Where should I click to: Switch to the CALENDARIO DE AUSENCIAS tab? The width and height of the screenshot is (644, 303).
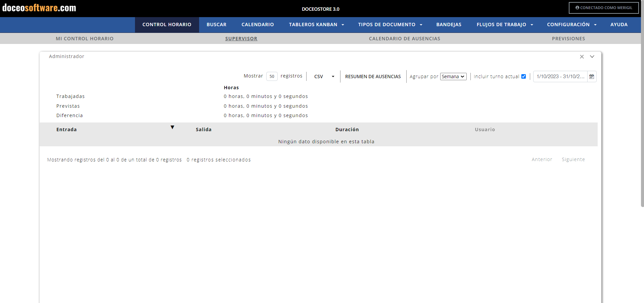click(404, 38)
